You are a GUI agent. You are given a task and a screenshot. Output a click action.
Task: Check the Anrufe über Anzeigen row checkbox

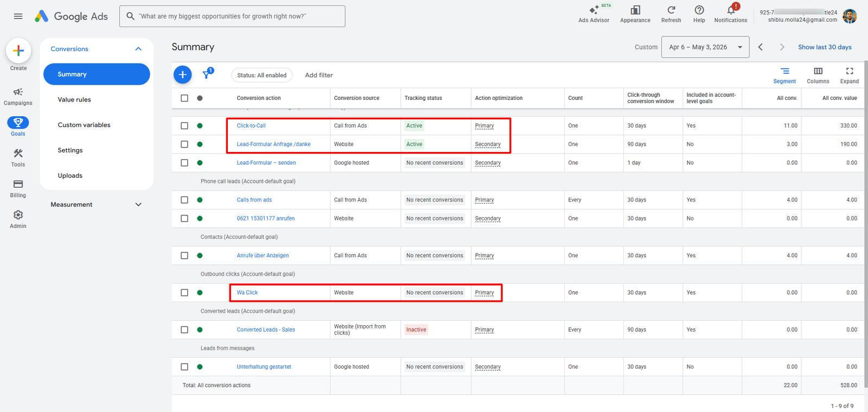click(x=184, y=256)
